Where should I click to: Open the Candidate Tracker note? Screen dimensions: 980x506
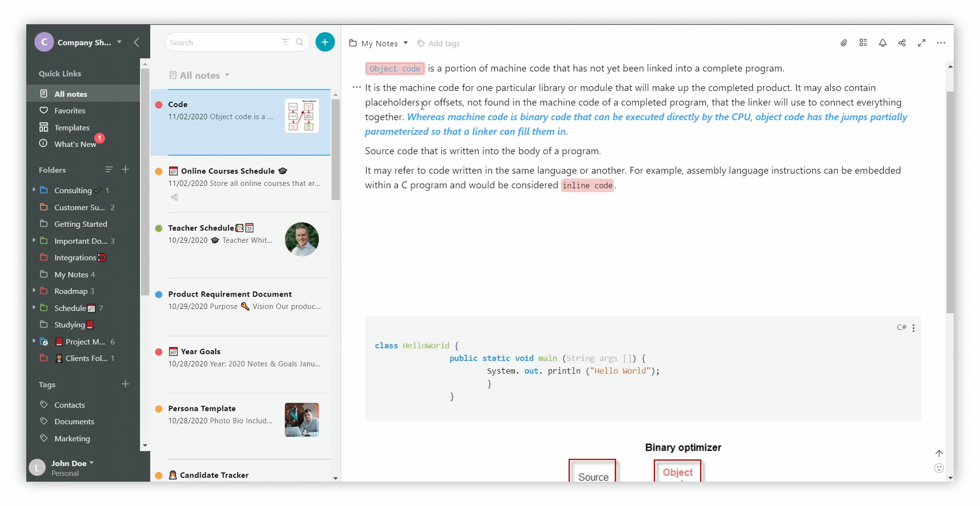[241, 471]
